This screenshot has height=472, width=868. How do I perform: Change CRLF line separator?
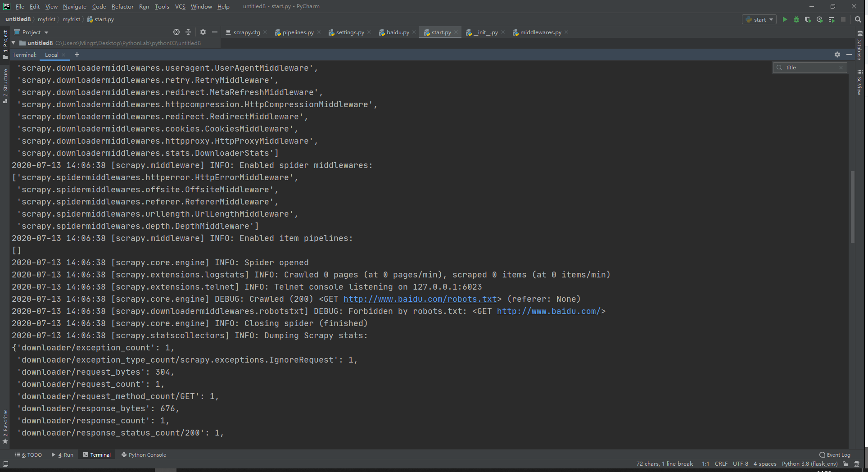[721, 464]
